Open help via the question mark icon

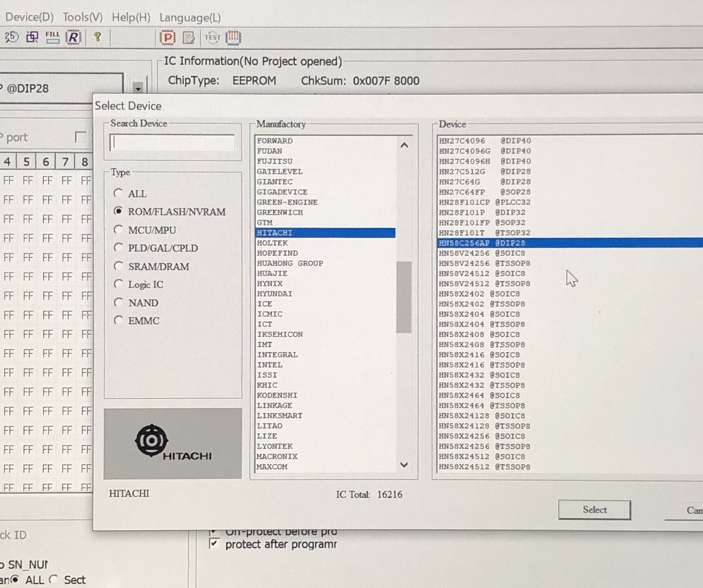point(97,37)
